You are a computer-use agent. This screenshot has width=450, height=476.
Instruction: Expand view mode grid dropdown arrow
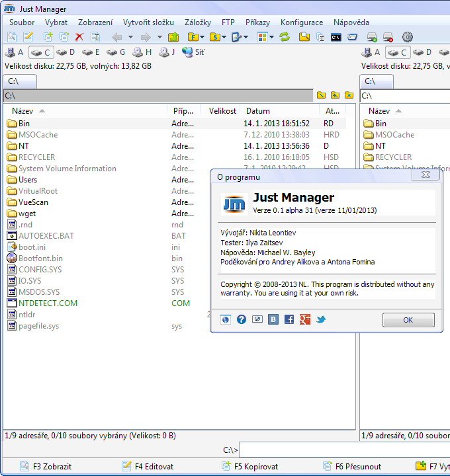pyautogui.click(x=271, y=37)
